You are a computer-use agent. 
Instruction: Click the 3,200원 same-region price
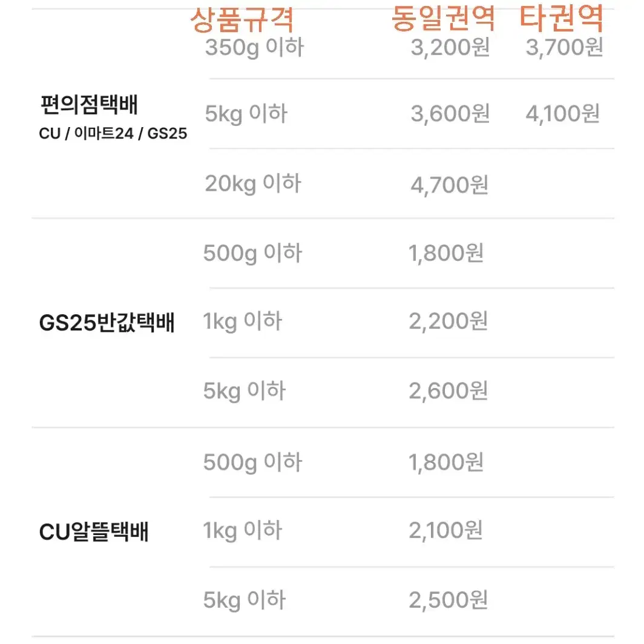[x=450, y=47]
